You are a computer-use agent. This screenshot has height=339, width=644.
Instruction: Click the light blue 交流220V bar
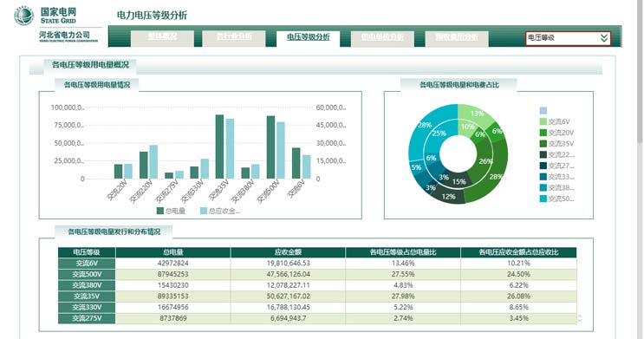point(153,162)
